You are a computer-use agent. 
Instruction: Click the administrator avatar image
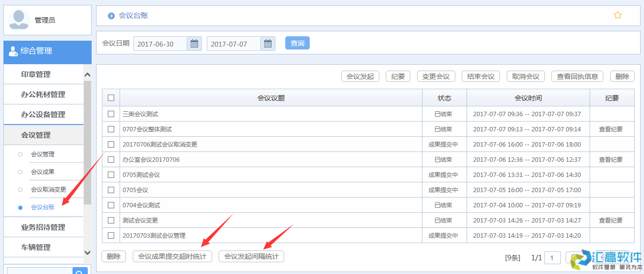point(19,20)
